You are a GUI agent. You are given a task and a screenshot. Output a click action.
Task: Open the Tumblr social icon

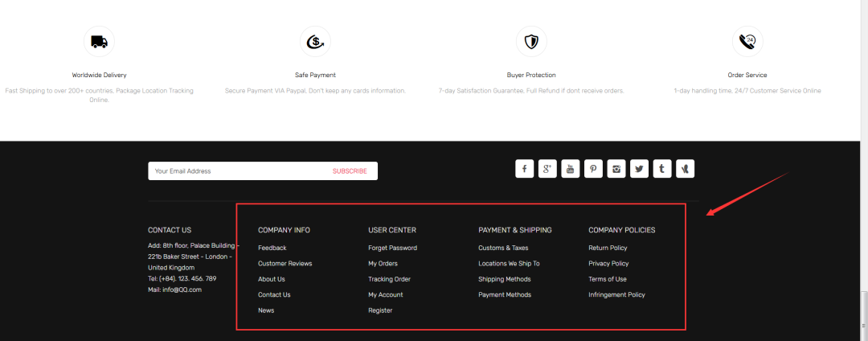[x=662, y=169]
